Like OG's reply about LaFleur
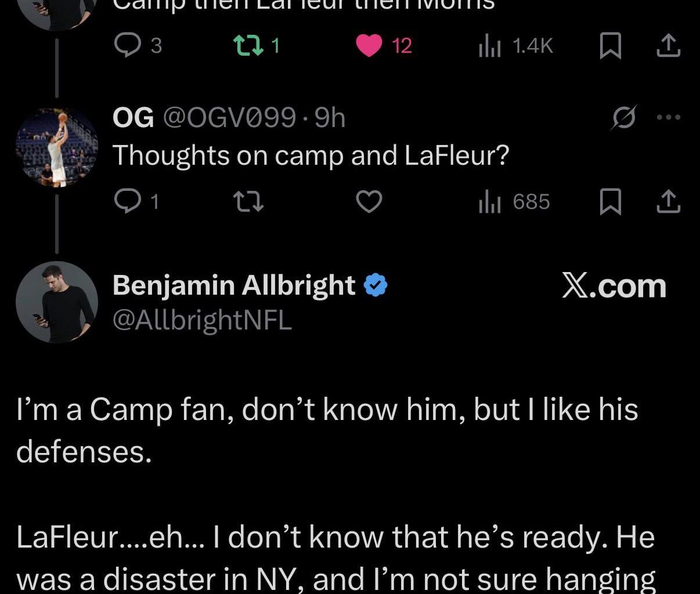 click(369, 202)
